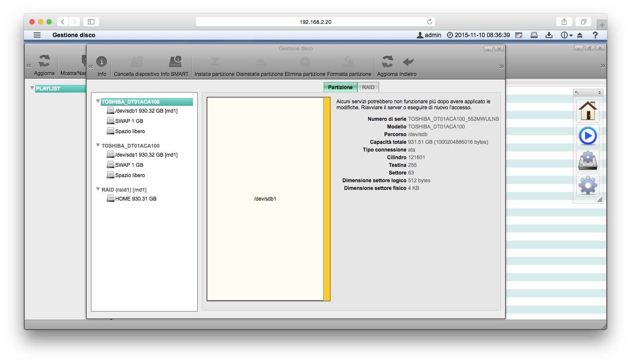Click the Safari address bar
The image size is (631, 364).
click(x=315, y=22)
